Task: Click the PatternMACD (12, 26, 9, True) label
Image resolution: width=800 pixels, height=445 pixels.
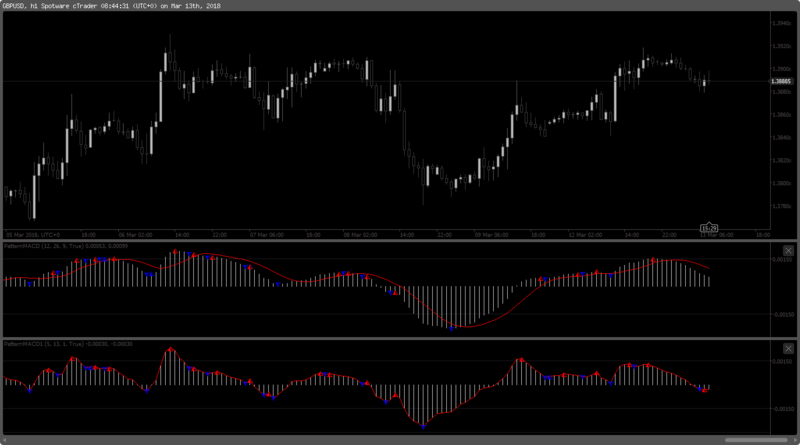Action: (44, 246)
